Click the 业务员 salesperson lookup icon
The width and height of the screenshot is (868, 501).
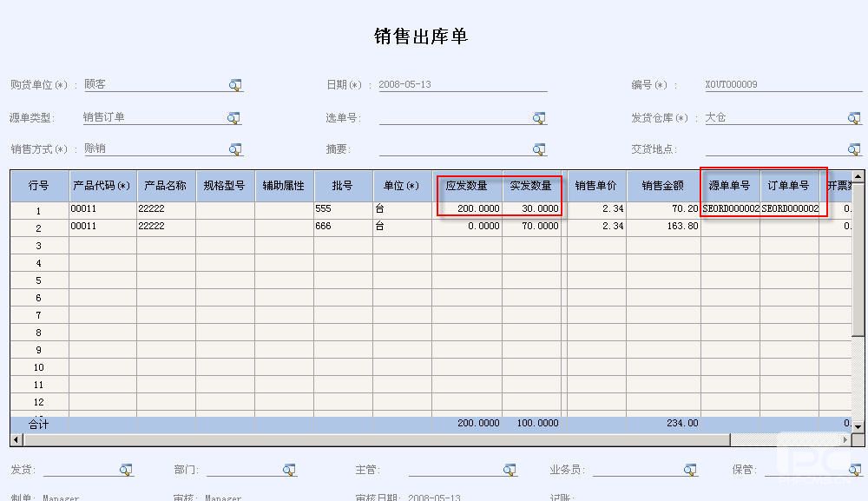[x=689, y=470]
